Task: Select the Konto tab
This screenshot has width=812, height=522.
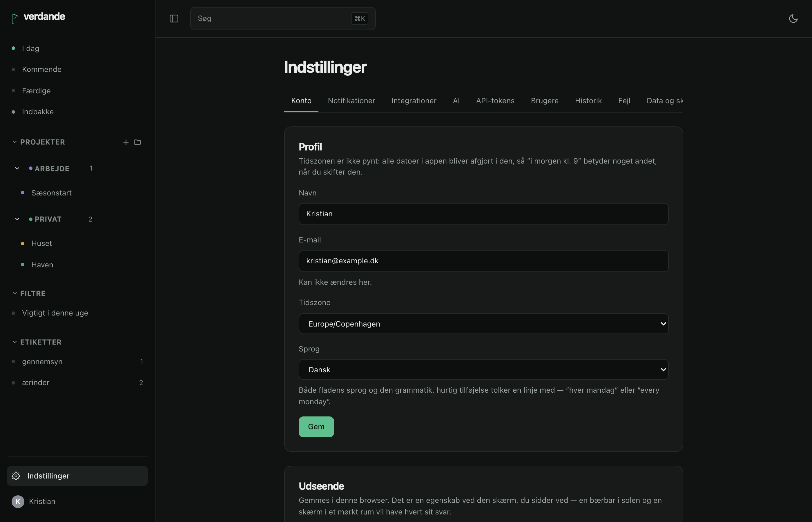Action: [301, 101]
